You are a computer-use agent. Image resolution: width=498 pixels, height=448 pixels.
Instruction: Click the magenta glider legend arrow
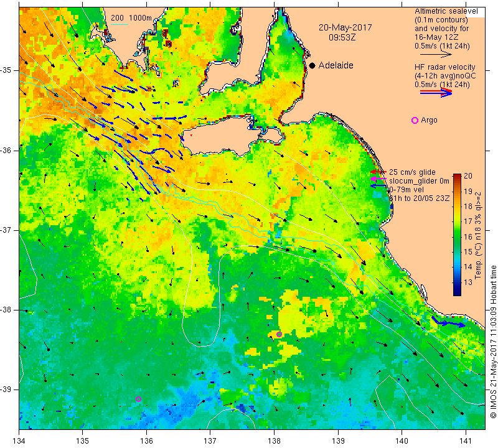coord(378,179)
